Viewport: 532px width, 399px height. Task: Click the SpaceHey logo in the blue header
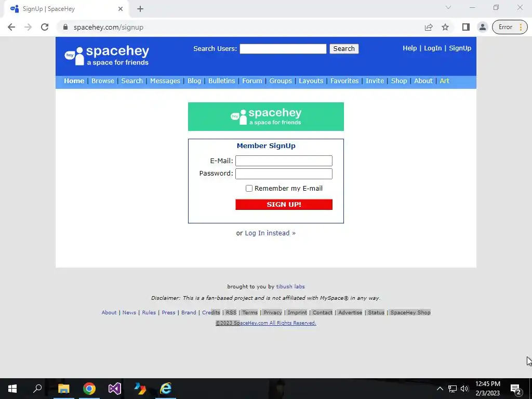[107, 56]
